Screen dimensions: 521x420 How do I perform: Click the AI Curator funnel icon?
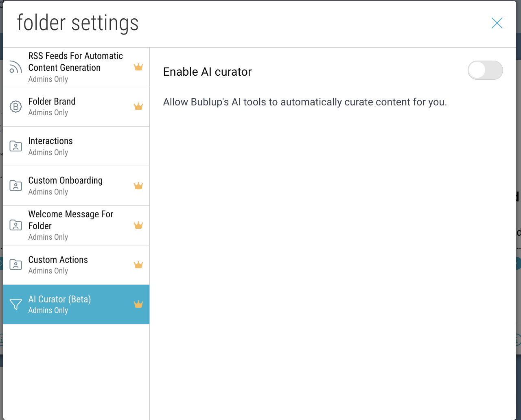point(15,304)
